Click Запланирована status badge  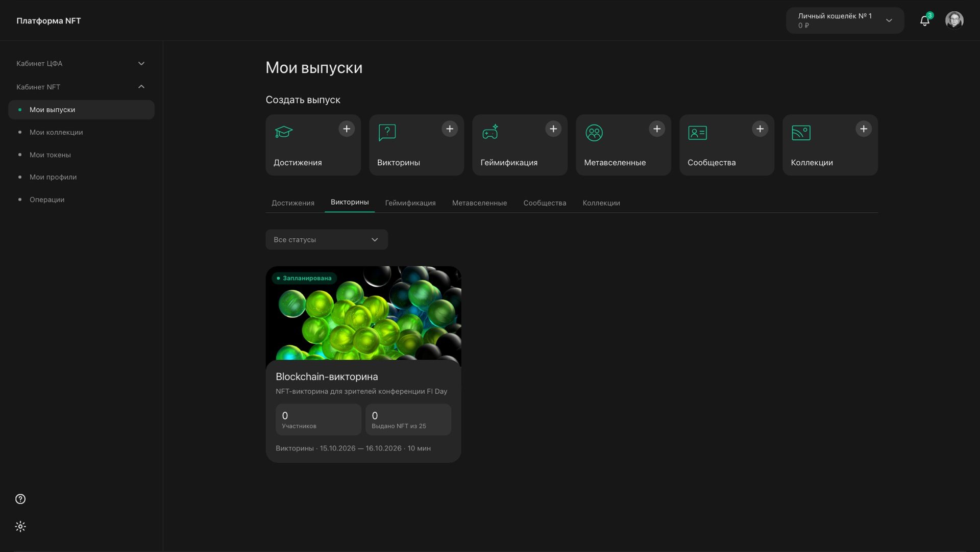click(304, 278)
